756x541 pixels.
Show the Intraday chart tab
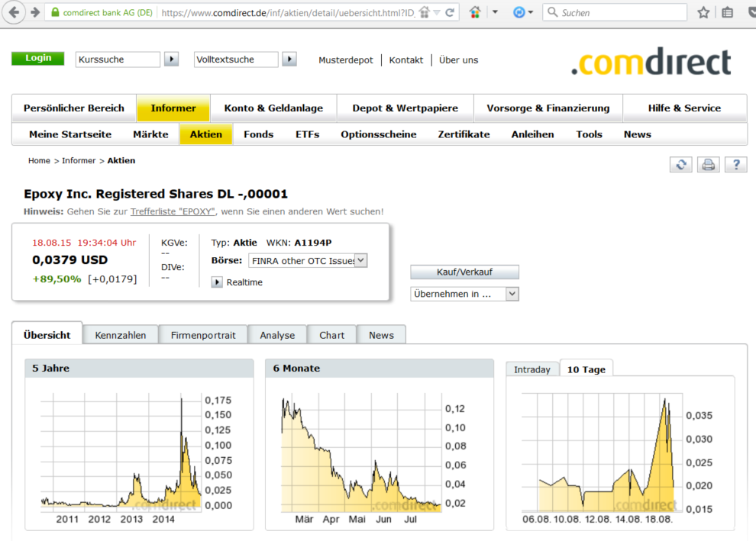pyautogui.click(x=532, y=369)
